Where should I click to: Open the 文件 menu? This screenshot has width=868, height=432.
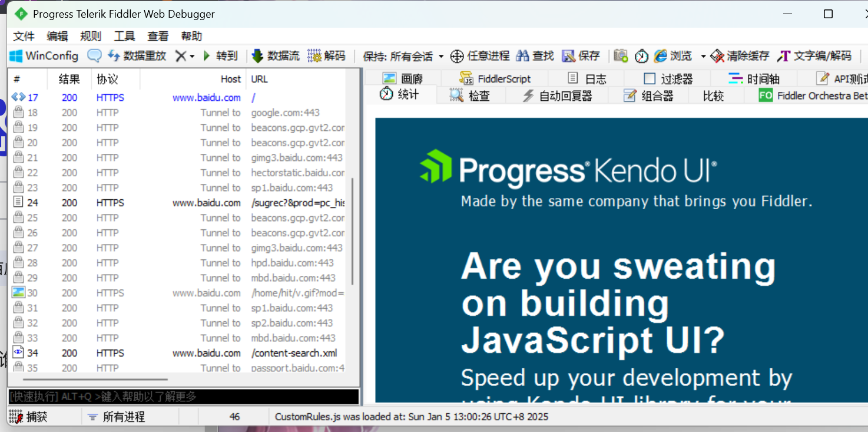point(24,37)
